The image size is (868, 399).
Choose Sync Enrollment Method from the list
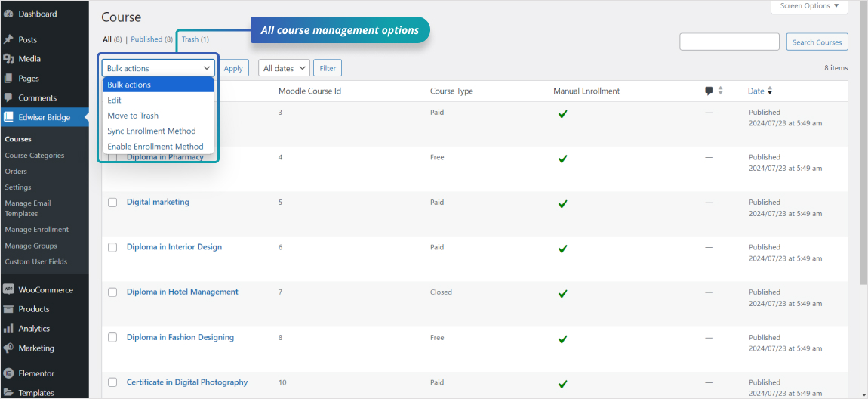[152, 131]
